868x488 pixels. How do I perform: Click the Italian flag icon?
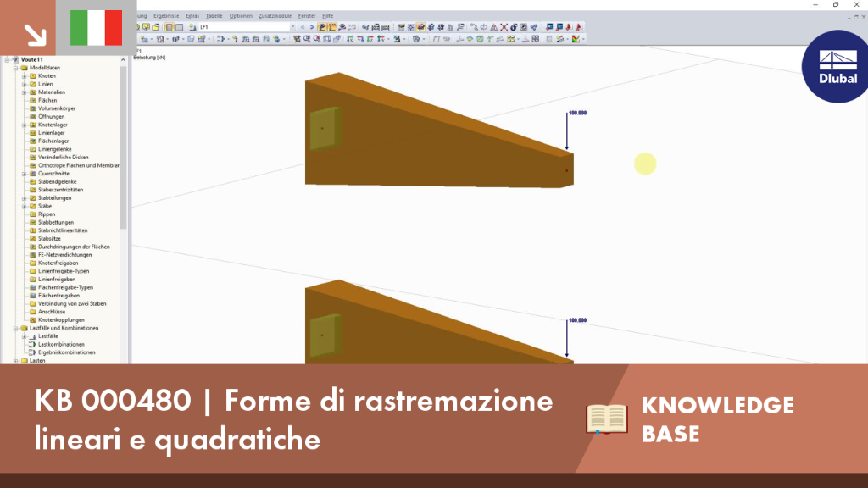point(97,28)
